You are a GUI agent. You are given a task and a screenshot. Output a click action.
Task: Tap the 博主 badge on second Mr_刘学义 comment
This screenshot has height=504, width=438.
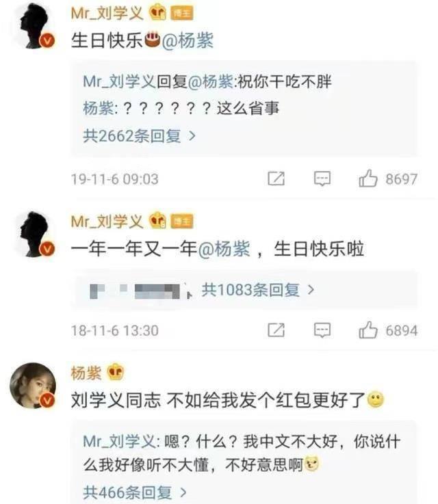tap(181, 222)
